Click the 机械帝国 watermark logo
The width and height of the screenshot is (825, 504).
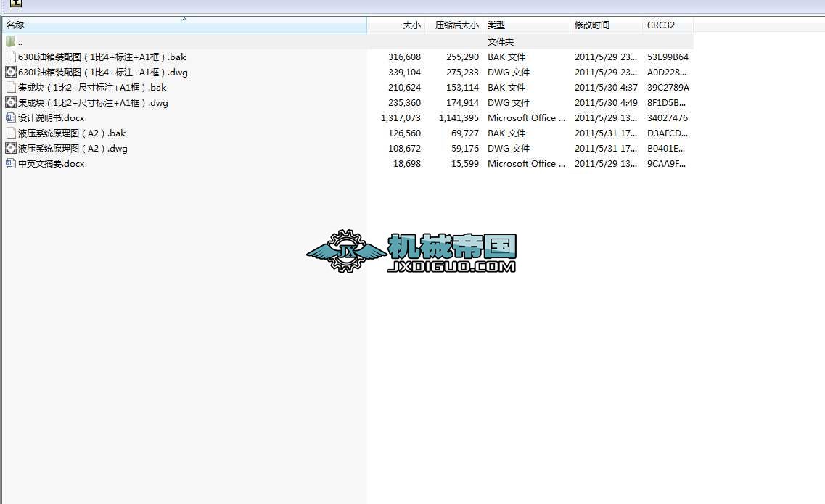pos(411,252)
